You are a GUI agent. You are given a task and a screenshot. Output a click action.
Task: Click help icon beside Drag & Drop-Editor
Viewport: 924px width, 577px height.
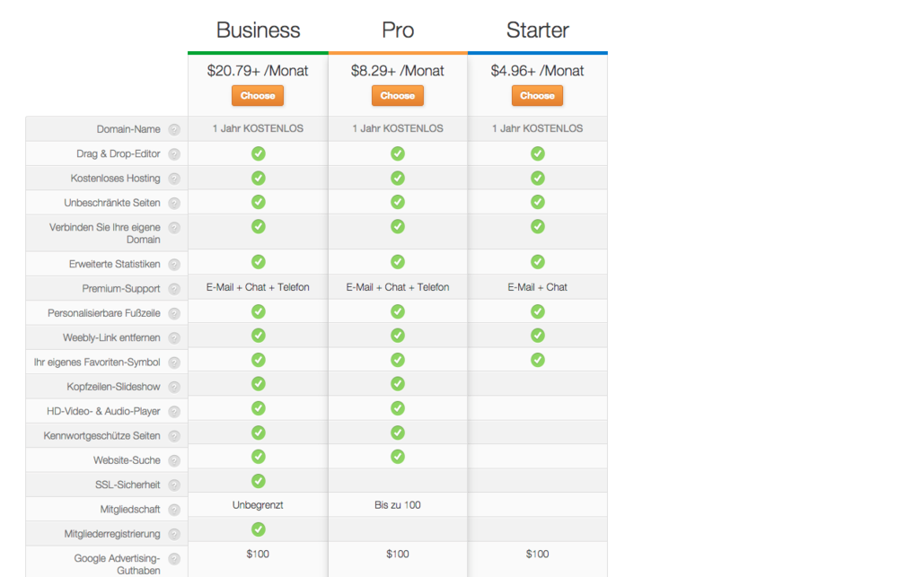click(x=174, y=154)
